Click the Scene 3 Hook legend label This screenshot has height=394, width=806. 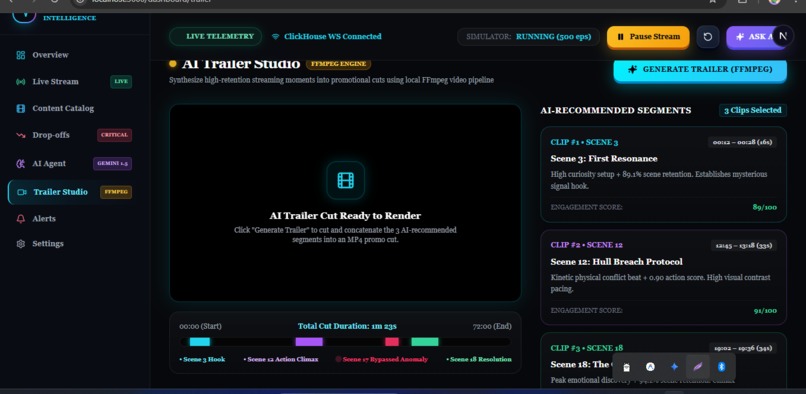(202, 360)
